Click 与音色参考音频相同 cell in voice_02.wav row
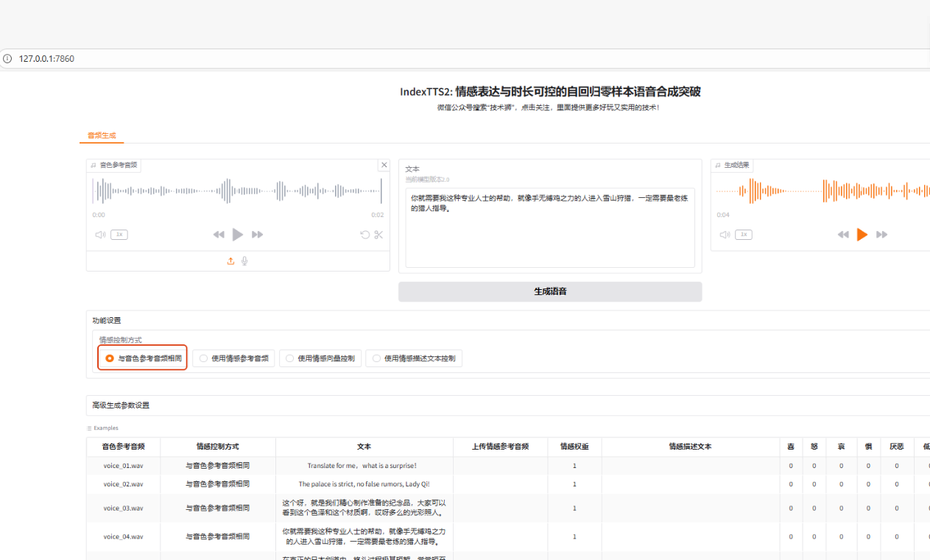Screen dimensions: 930x560 pos(217,484)
